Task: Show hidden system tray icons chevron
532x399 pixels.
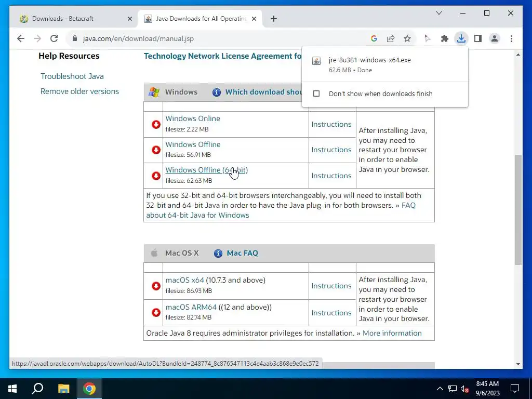Action: point(440,389)
